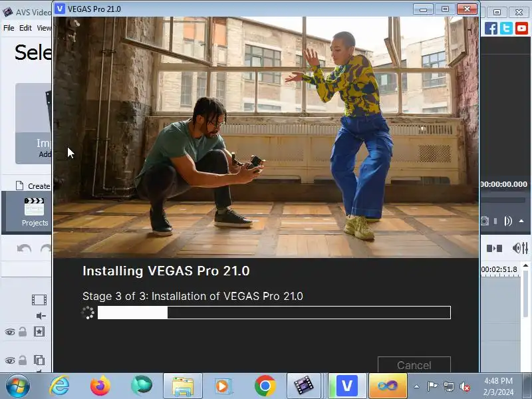Open the File menu in AVS Video Editor
The width and height of the screenshot is (532, 399).
click(x=9, y=28)
